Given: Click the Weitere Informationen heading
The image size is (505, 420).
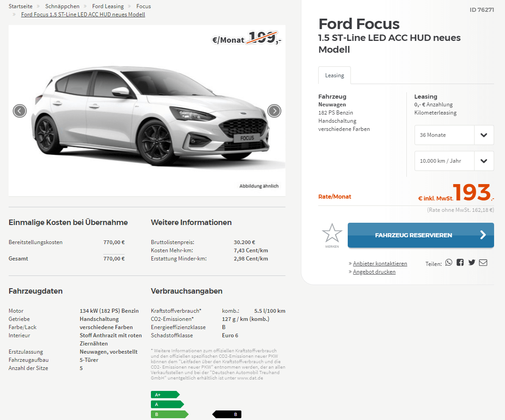Looking at the screenshot, I should [191, 222].
